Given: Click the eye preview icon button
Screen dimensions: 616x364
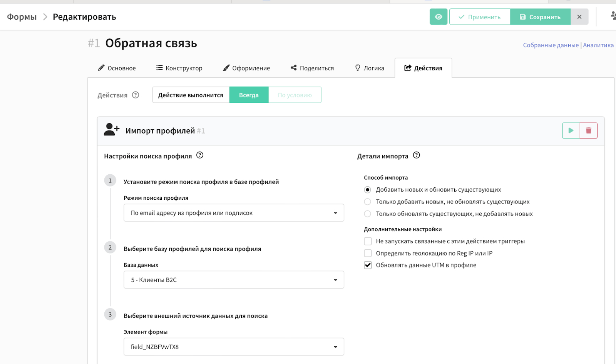Looking at the screenshot, I should (x=439, y=17).
